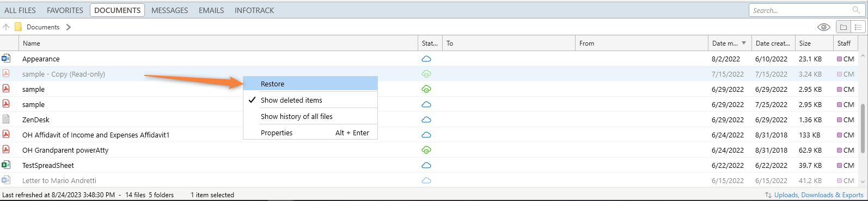Click the blue cloud status for ZenDesk
The height and width of the screenshot is (201, 868).
pos(426,120)
